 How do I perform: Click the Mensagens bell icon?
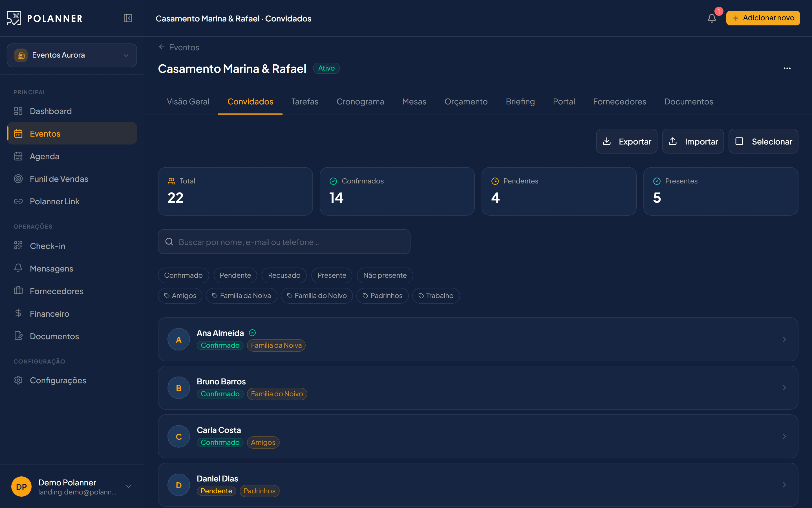click(x=18, y=268)
